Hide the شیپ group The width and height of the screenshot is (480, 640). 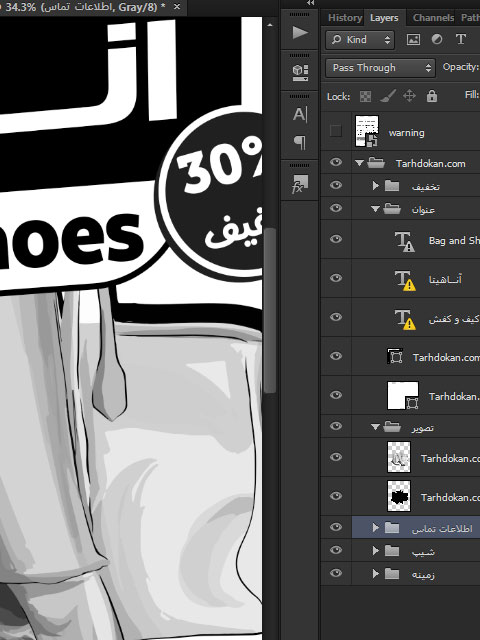336,550
